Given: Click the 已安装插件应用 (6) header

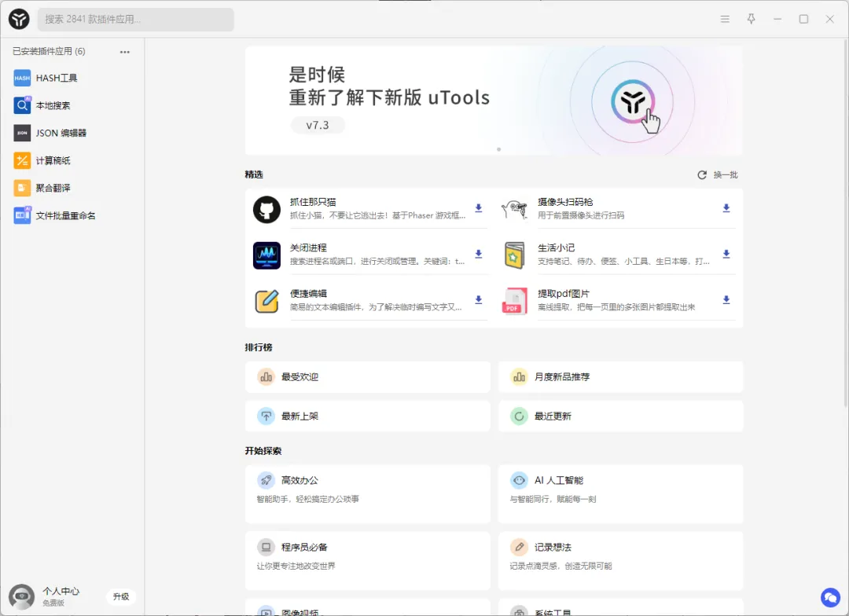Looking at the screenshot, I should click(x=49, y=51).
